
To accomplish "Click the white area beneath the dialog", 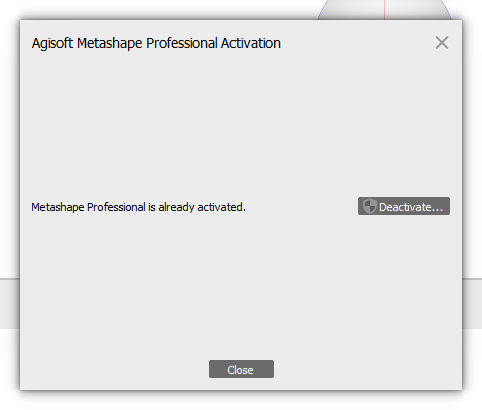I will 241,401.
